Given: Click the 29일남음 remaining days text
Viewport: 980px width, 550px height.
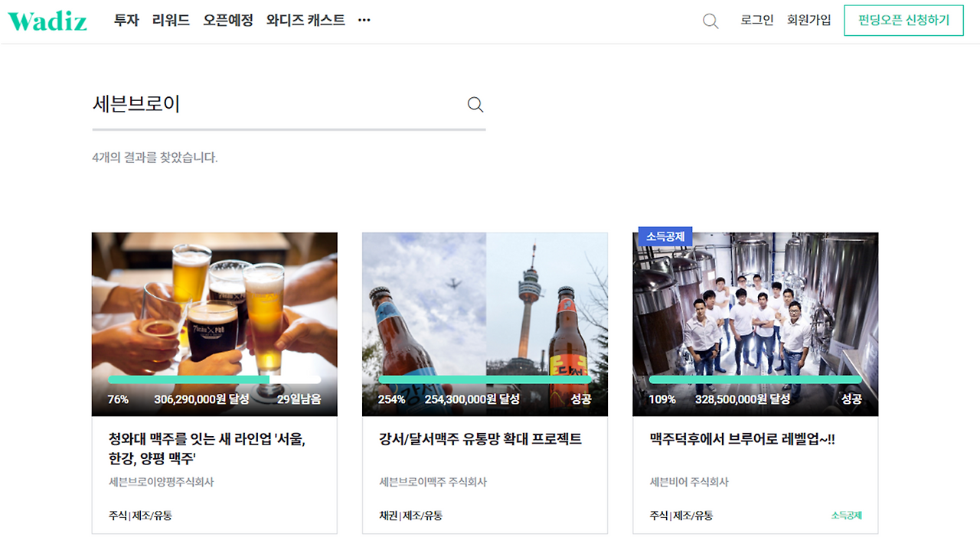Looking at the screenshot, I should (299, 399).
